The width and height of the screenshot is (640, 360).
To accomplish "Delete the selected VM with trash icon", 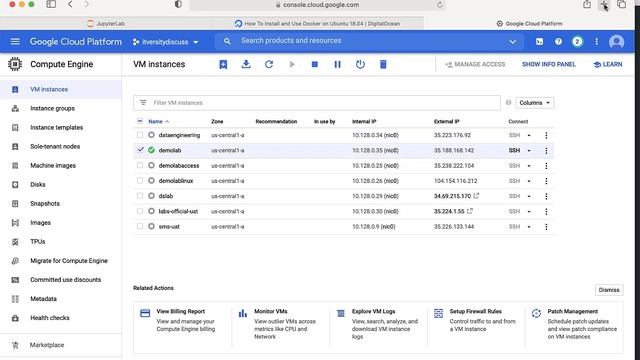I will [x=383, y=64].
